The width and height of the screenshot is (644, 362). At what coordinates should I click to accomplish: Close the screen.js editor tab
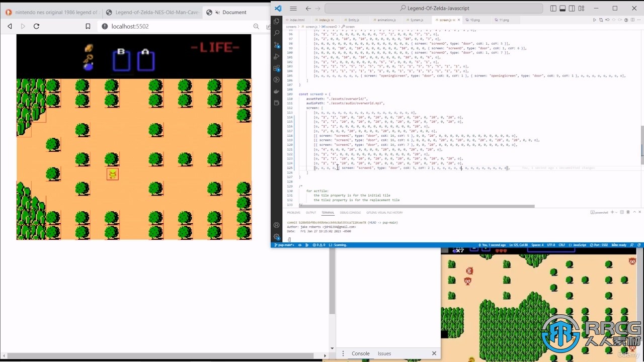[x=459, y=20]
